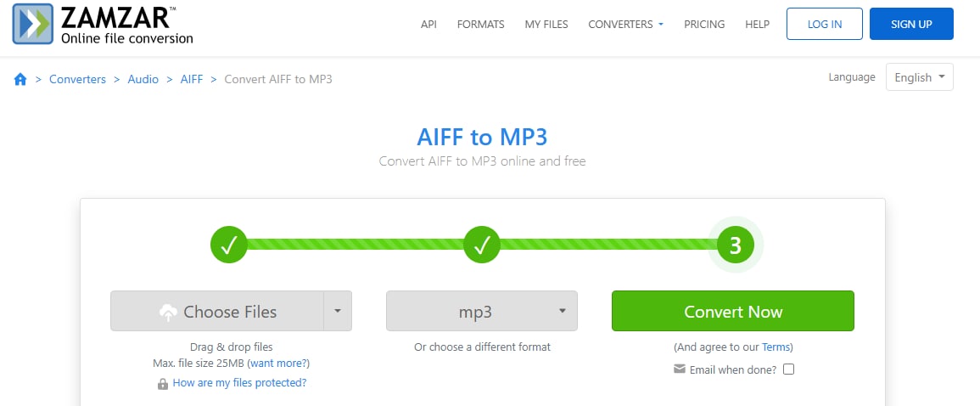980x406 pixels.
Task: Click the 'Drag & drop files' text
Action: point(232,347)
